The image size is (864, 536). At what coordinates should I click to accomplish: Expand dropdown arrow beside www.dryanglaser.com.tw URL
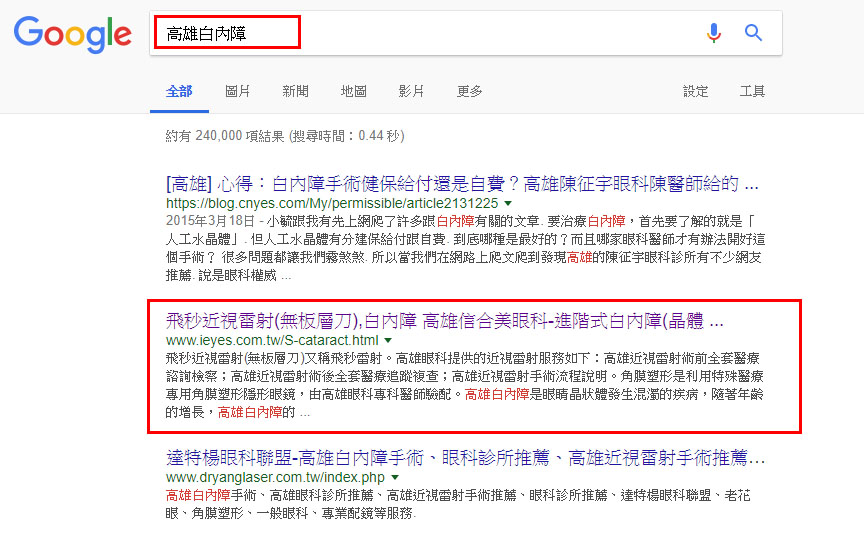(x=395, y=477)
